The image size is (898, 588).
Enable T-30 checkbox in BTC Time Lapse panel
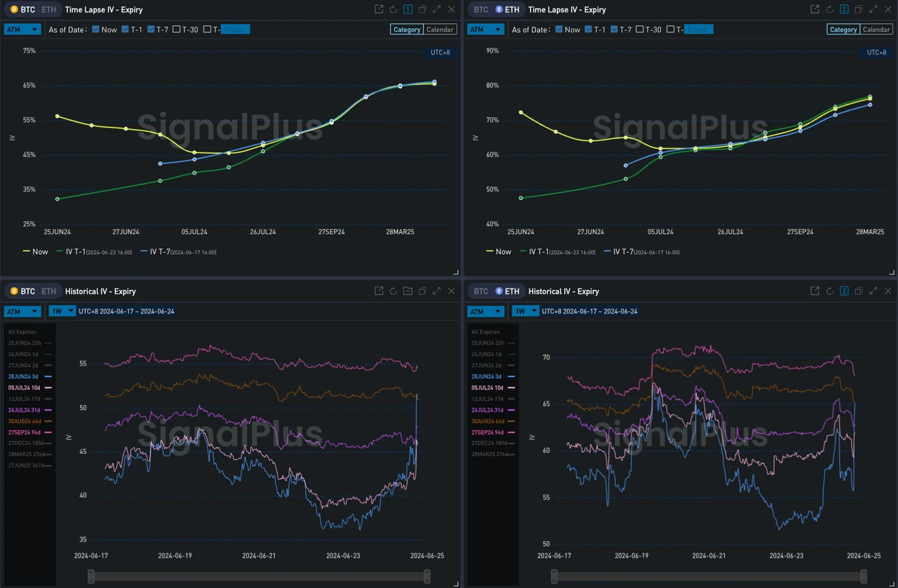[x=176, y=29]
